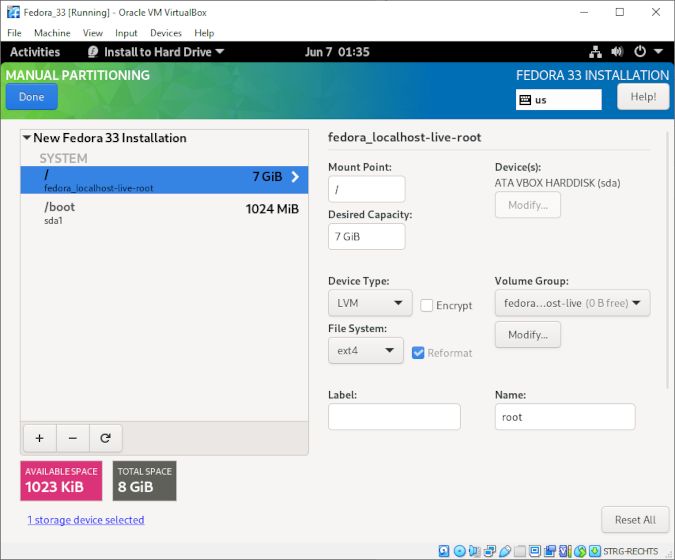Open the Machine menu
The image size is (675, 560).
click(52, 33)
